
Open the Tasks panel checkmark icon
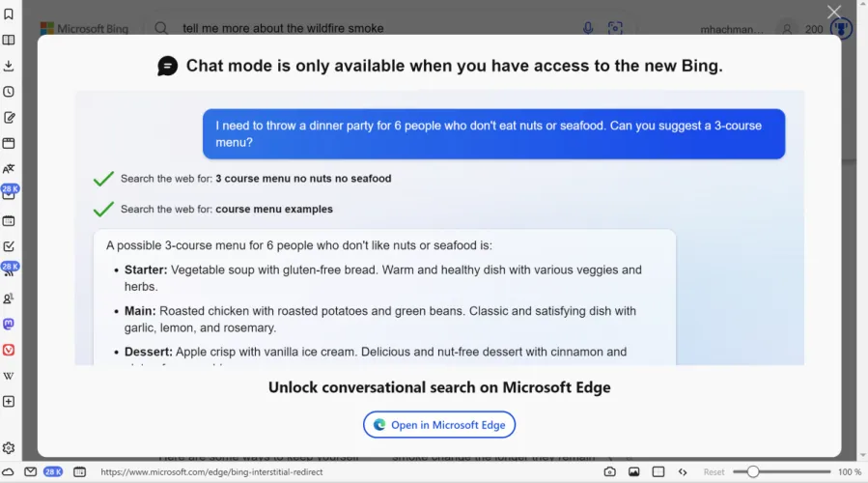pos(9,246)
